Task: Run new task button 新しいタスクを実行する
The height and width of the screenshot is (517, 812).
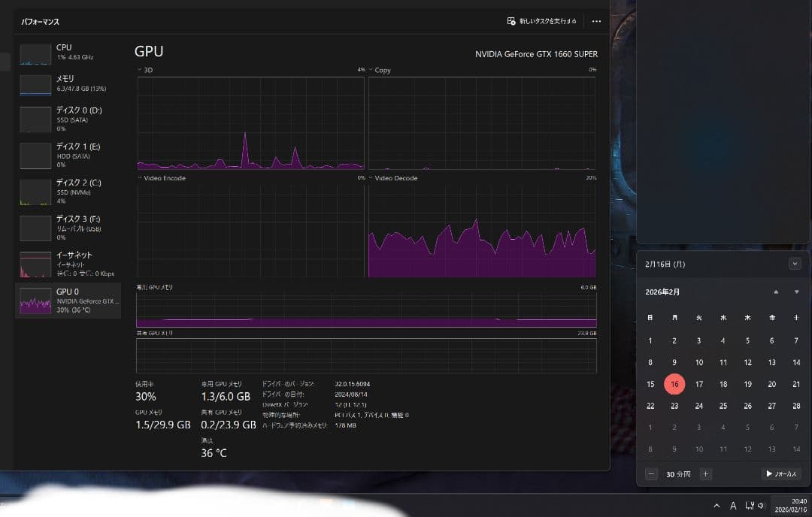Action: tap(541, 21)
